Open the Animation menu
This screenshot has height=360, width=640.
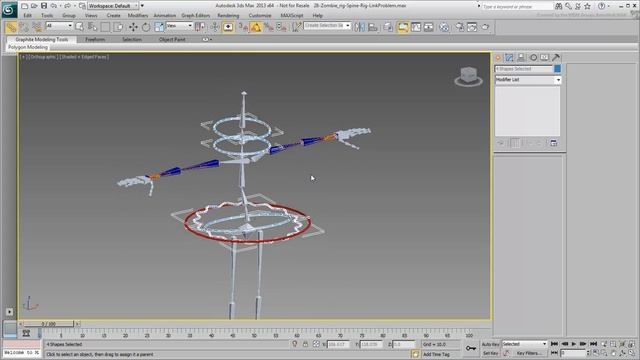(164, 16)
